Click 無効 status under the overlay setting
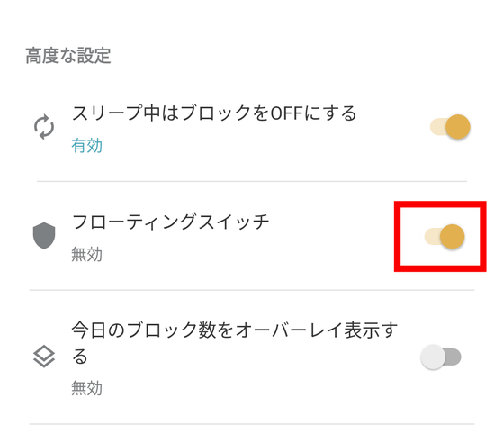 (x=86, y=388)
